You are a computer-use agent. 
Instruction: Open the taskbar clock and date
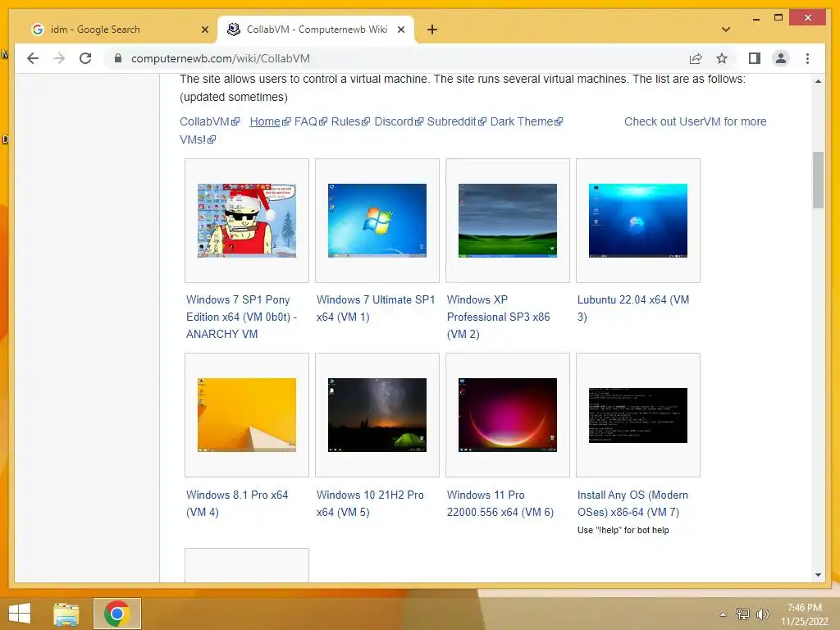(805, 614)
